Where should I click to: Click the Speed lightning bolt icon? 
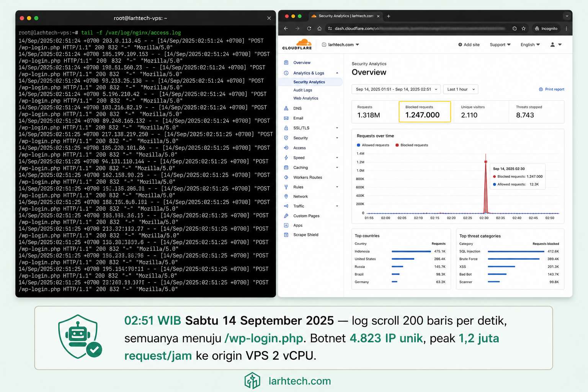[286, 157]
